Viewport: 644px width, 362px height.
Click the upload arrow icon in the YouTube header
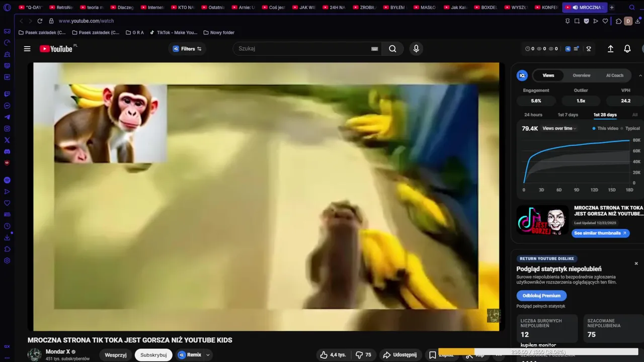tap(610, 49)
